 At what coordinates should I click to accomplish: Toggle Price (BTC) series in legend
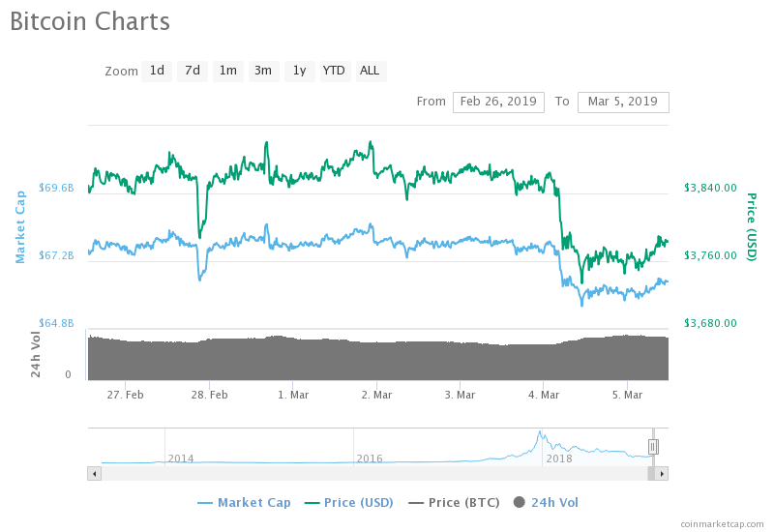pos(455,502)
